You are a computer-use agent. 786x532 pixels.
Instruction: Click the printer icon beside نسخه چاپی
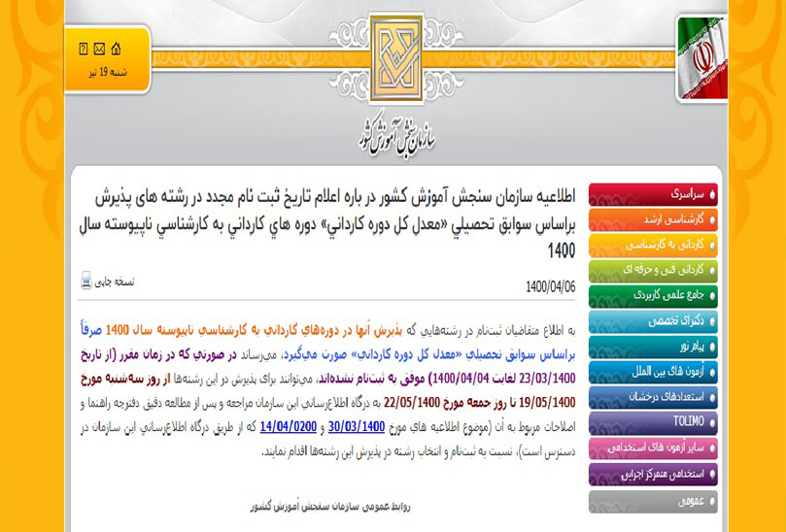click(86, 281)
